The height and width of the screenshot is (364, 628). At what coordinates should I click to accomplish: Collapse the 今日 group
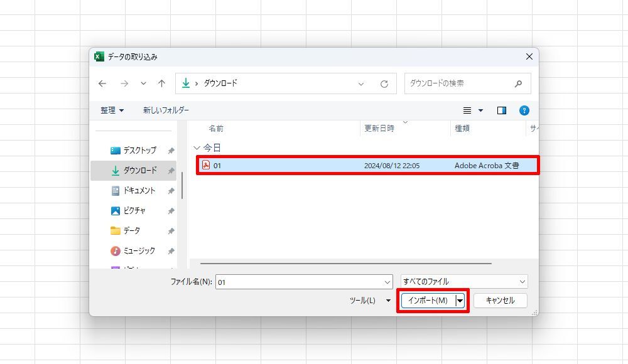pos(197,148)
